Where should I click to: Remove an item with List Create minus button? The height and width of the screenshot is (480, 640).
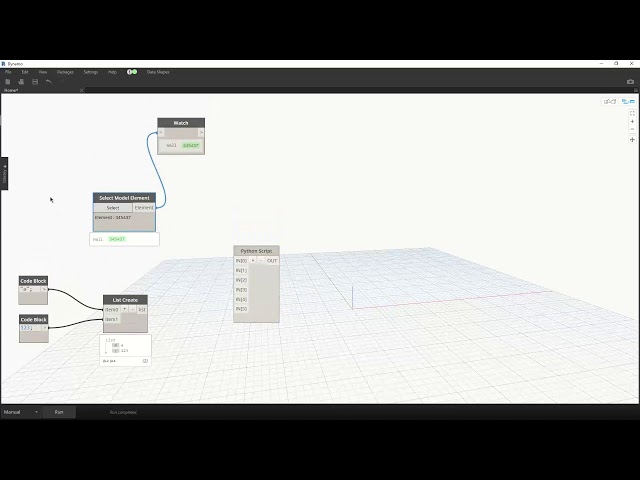(133, 309)
